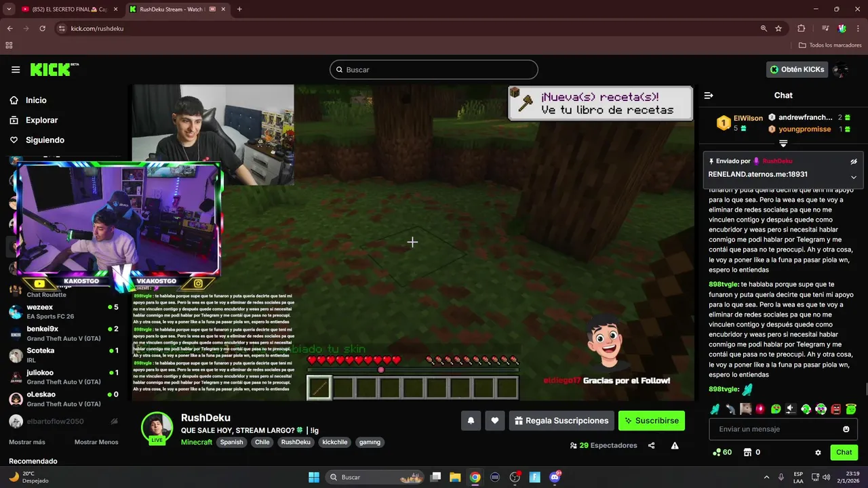The width and height of the screenshot is (868, 488).
Task: Expand the gift leaderboard with down arrow
Action: click(x=783, y=143)
